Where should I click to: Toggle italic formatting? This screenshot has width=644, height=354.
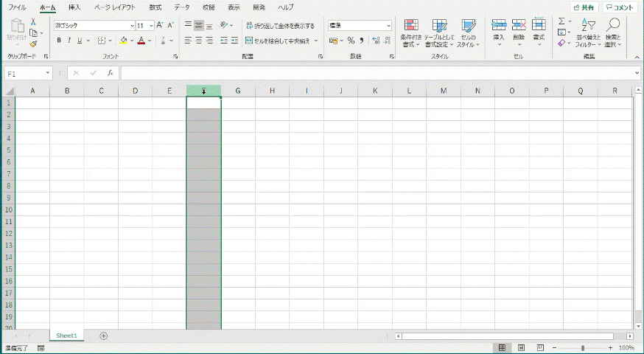(69, 41)
